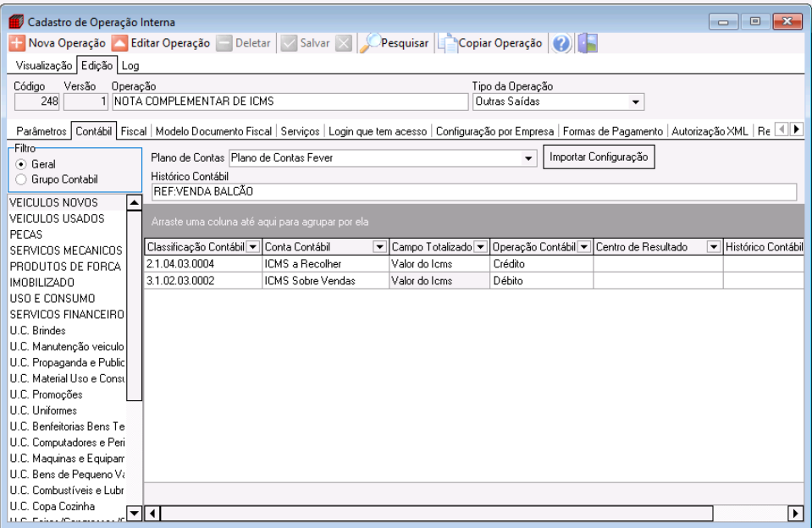Move tabs left with the arrow button
Viewport: 812px width, 528px height.
click(782, 129)
